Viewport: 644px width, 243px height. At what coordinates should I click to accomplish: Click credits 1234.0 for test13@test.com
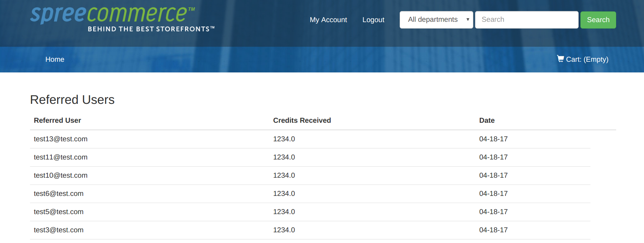coord(284,139)
